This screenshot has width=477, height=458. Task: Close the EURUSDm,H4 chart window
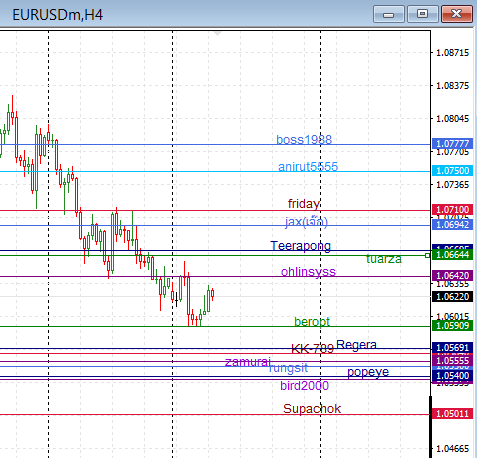[x=457, y=14]
